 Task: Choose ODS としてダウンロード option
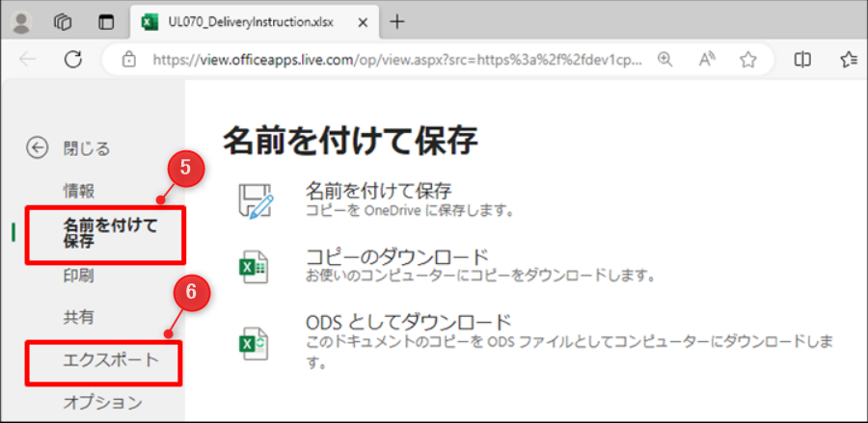(x=407, y=322)
